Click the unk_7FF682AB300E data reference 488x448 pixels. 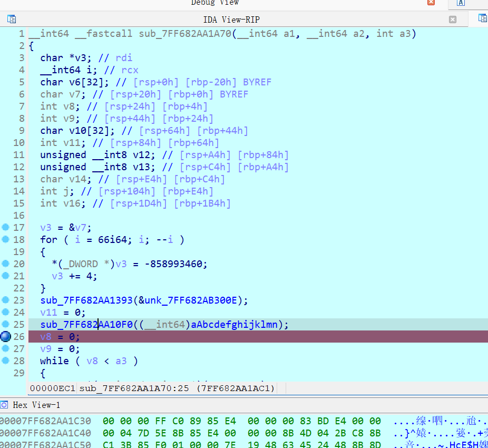click(x=191, y=300)
